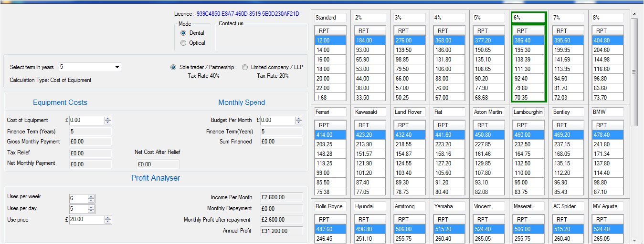Select 386.40 in the 6% column

(528, 41)
